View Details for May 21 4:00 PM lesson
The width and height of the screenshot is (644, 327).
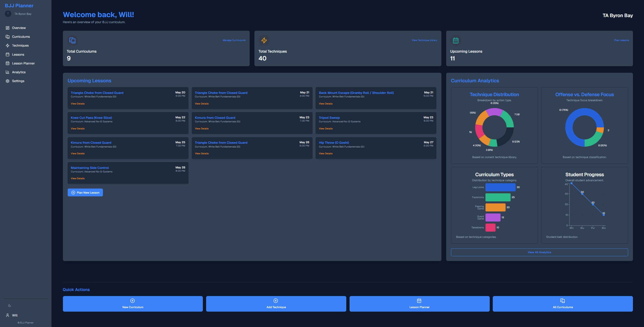tap(202, 104)
